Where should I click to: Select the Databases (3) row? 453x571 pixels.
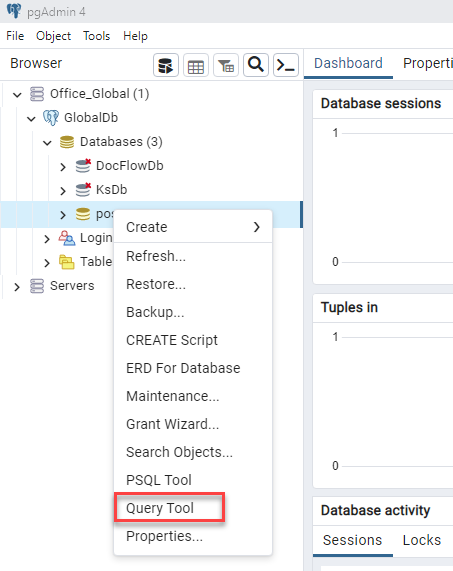[x=151, y=142]
